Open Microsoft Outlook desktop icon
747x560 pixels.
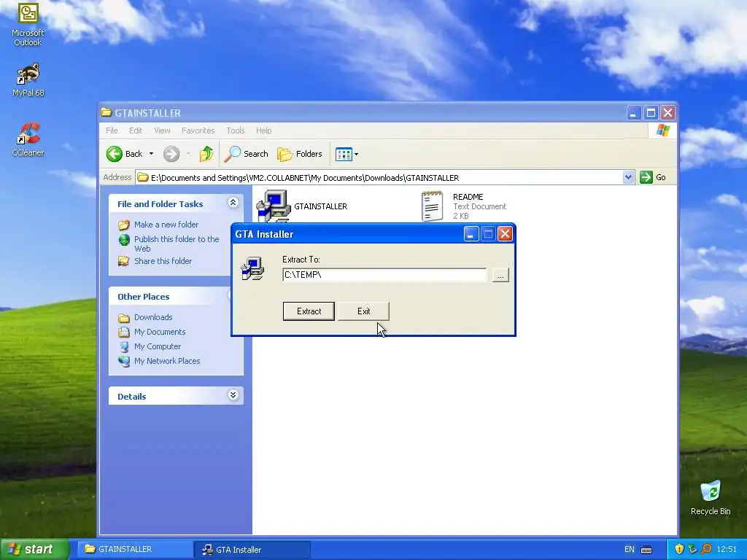click(x=28, y=24)
